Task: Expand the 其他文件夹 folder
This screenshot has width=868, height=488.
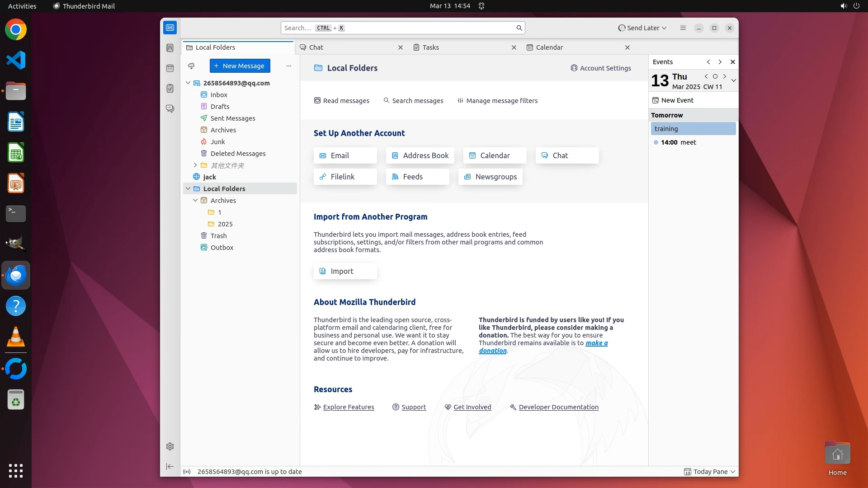Action: coord(195,165)
